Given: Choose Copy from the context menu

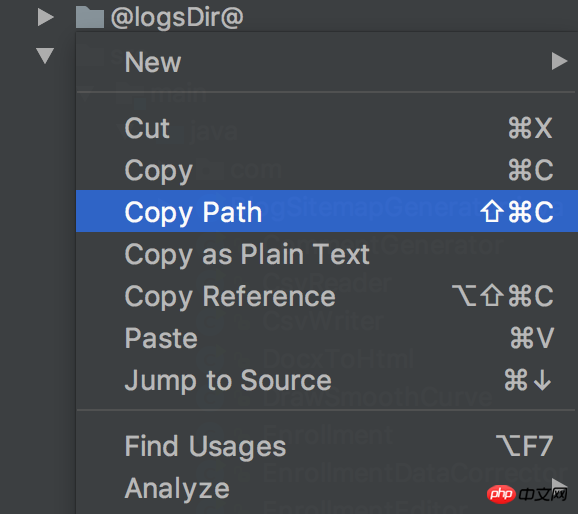Looking at the screenshot, I should (x=327, y=170).
